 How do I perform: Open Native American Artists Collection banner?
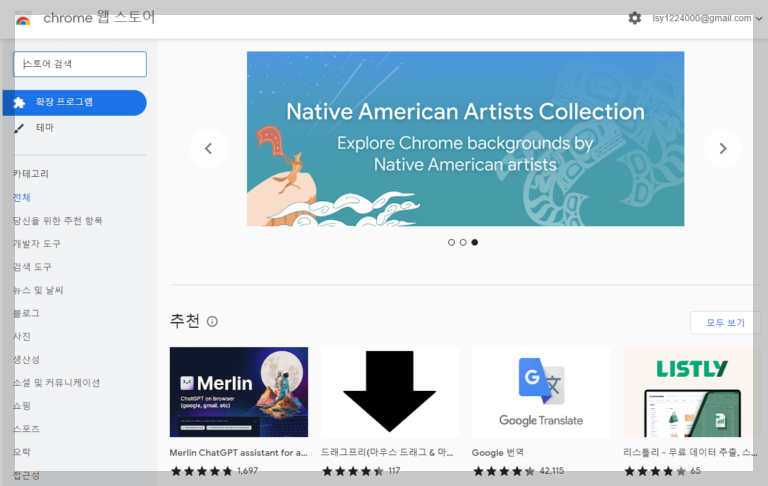point(465,139)
